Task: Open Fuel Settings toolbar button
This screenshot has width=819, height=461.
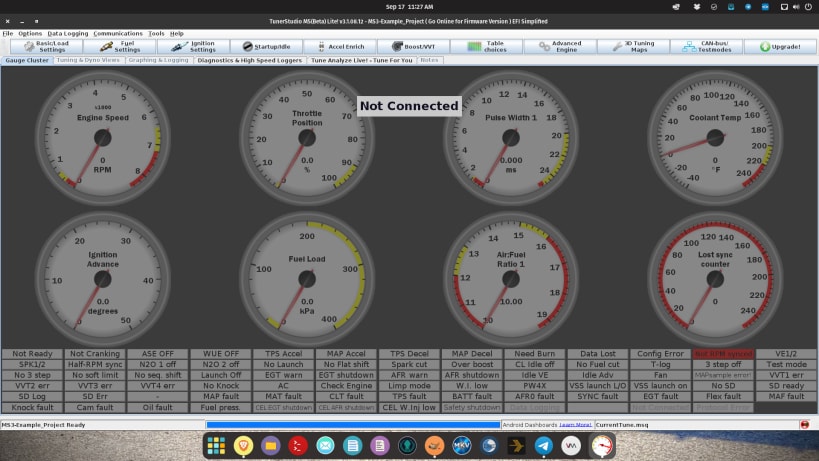Action: tap(120, 46)
